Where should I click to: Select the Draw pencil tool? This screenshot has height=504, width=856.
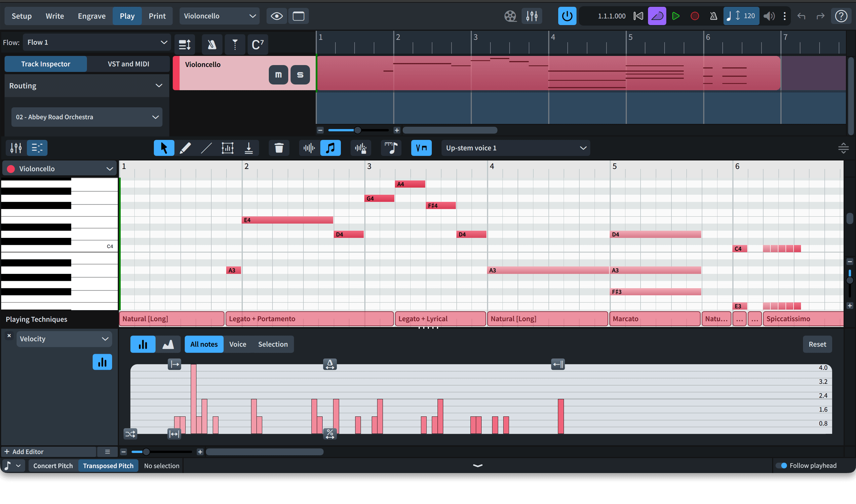click(185, 148)
